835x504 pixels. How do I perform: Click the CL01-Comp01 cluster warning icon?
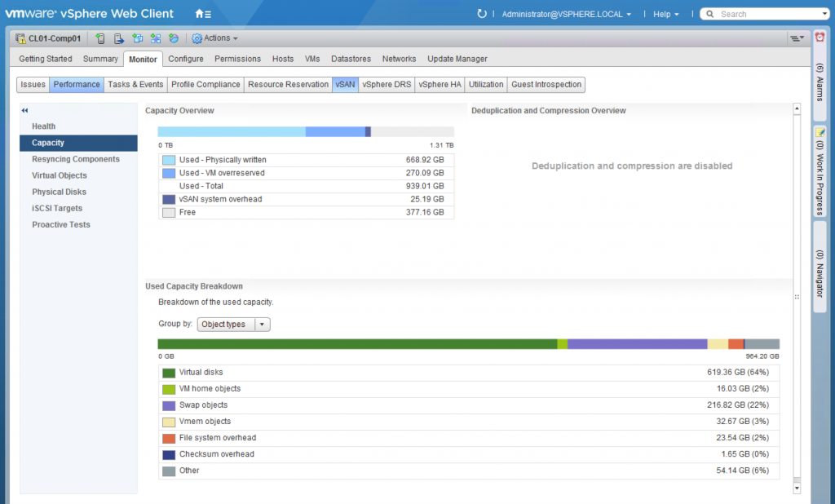click(20, 38)
